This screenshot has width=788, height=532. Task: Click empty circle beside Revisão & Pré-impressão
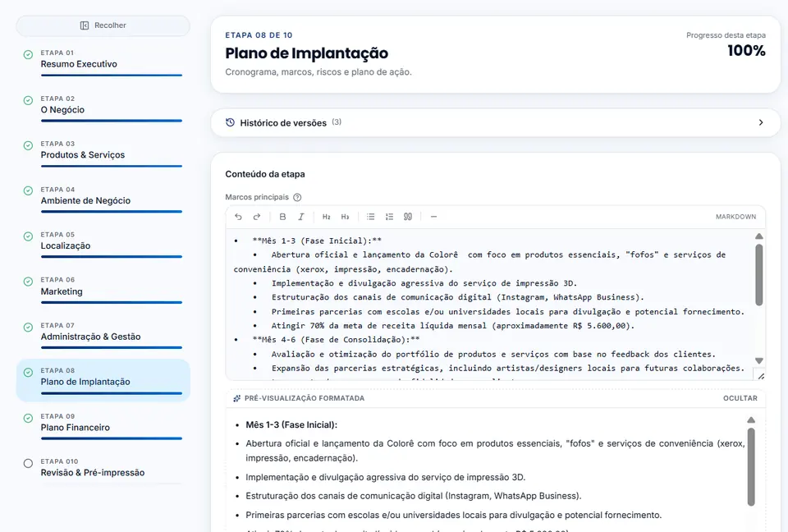coord(28,463)
